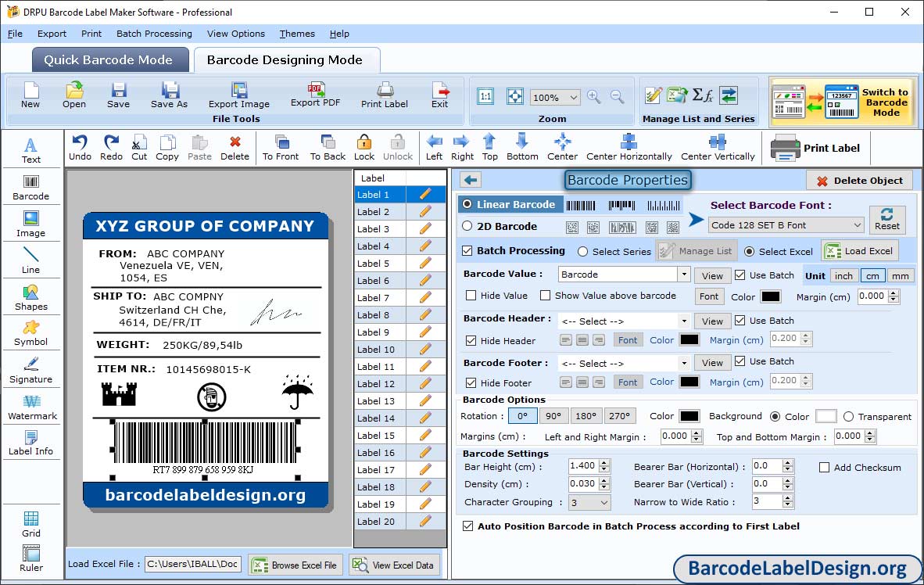
Task: Open the Select Barcode Font dropdown
Action: click(x=786, y=225)
